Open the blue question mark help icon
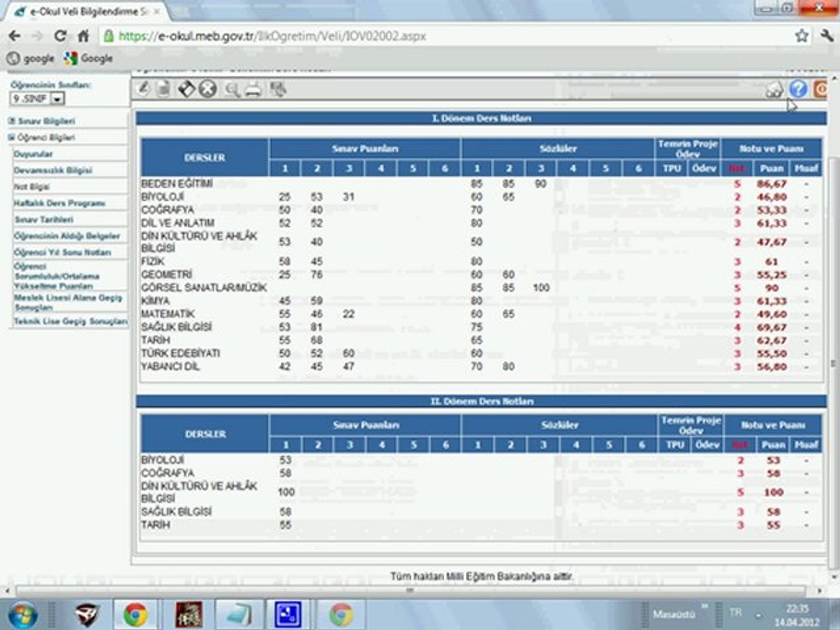The image size is (840, 630). (x=798, y=89)
